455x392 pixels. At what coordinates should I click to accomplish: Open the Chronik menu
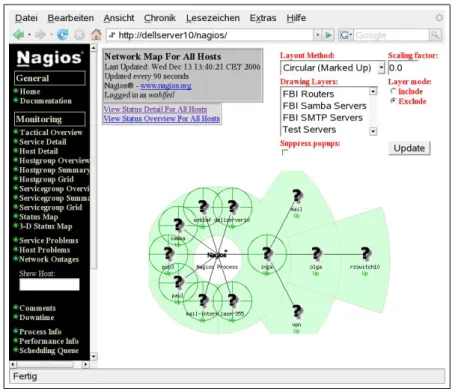160,18
